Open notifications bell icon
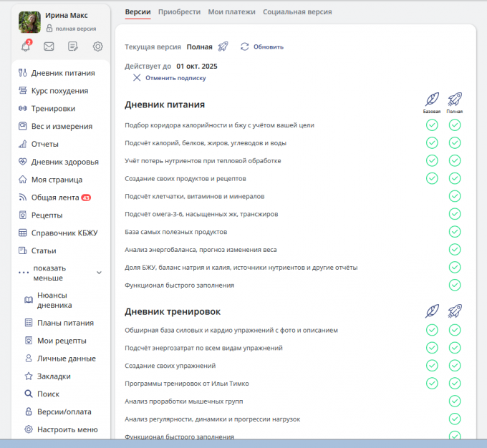 26,47
